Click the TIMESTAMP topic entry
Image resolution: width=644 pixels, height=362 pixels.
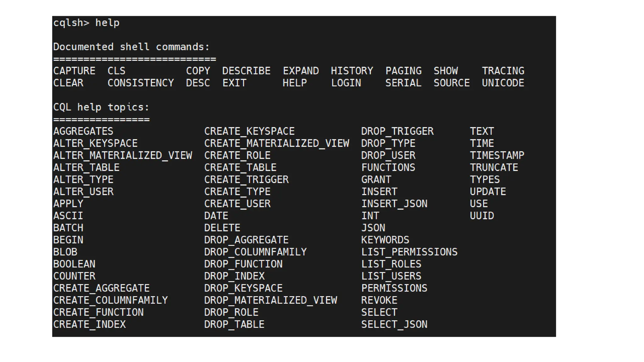(x=497, y=155)
